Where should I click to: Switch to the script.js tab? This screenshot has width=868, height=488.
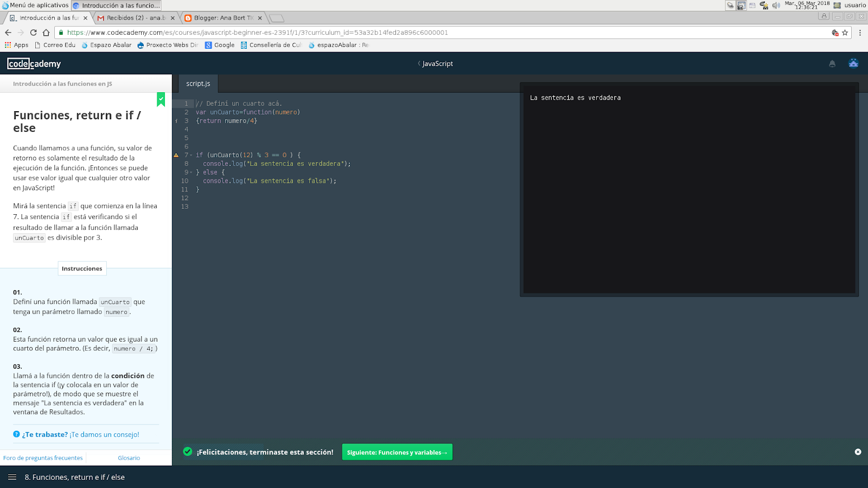197,83
